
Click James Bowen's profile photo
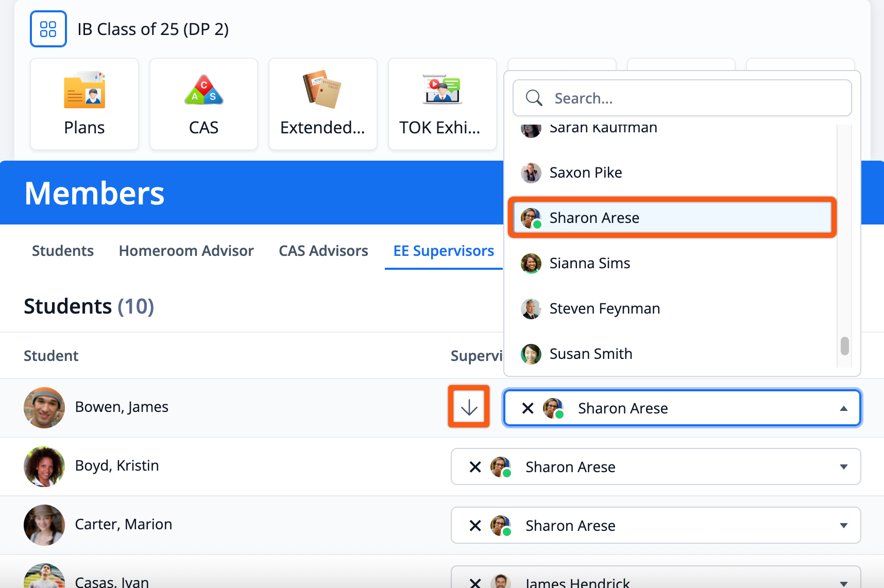pos(44,408)
